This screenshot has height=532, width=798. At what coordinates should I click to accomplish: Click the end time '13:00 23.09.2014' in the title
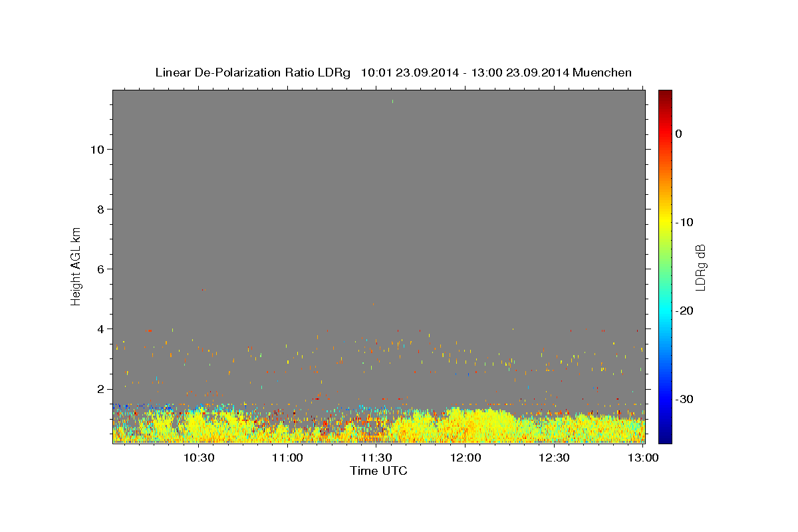[x=520, y=72]
